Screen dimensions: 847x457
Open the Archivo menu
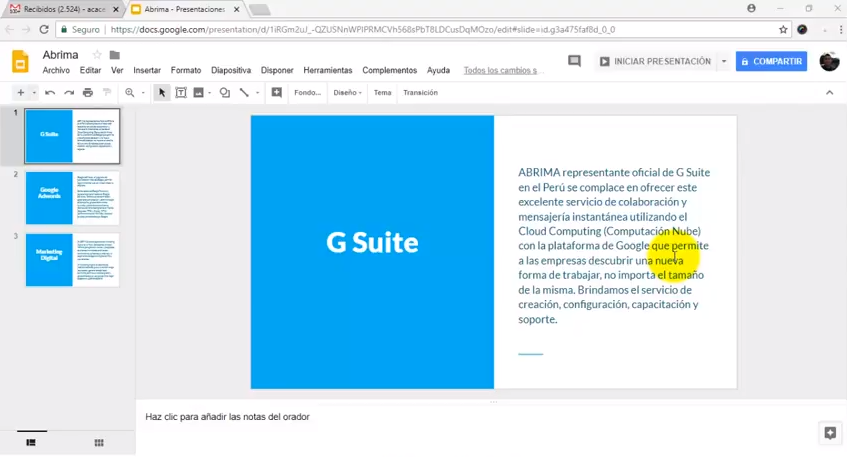[x=56, y=70]
